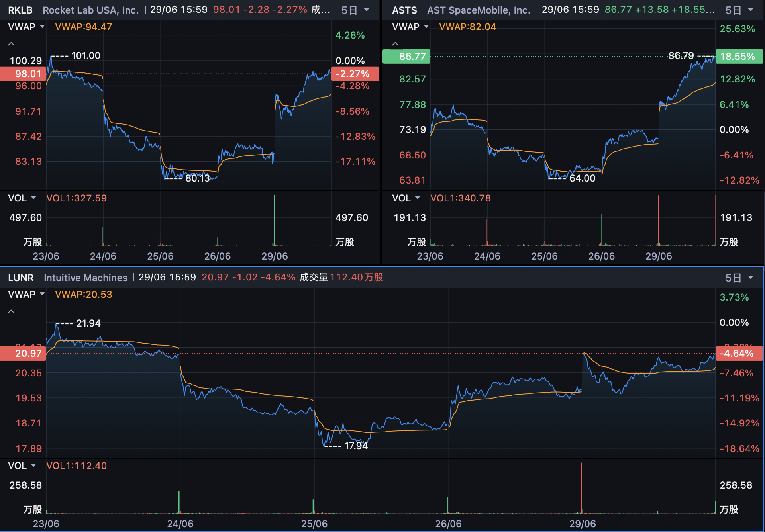Open the ASTS 5日 period dropdown
This screenshot has height=532, width=765.
739,10
